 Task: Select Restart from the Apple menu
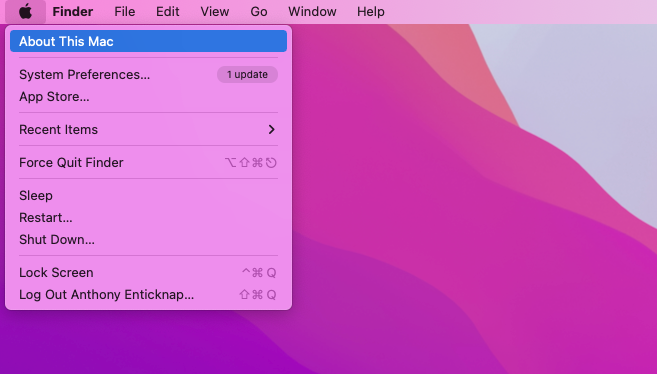148,218
